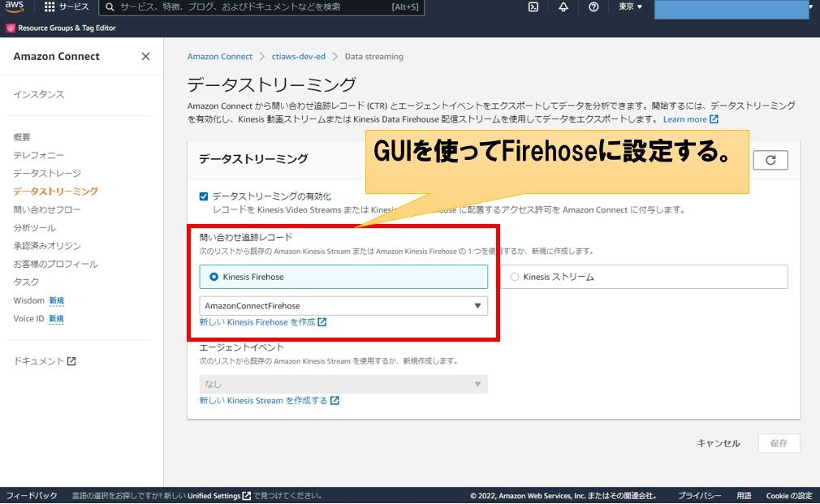Screen dimensions: 820x504
Task: Select the Kinesis ストリーム radio button
Action: click(514, 276)
